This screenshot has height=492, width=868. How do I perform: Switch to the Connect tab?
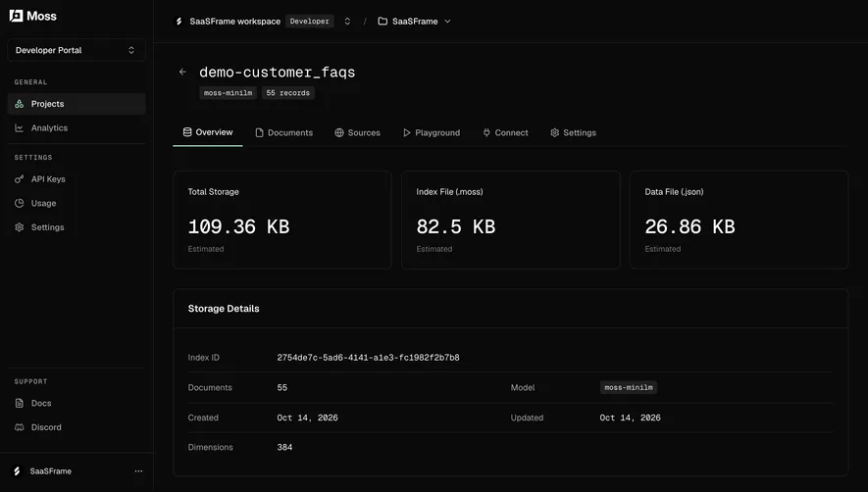[x=505, y=133]
